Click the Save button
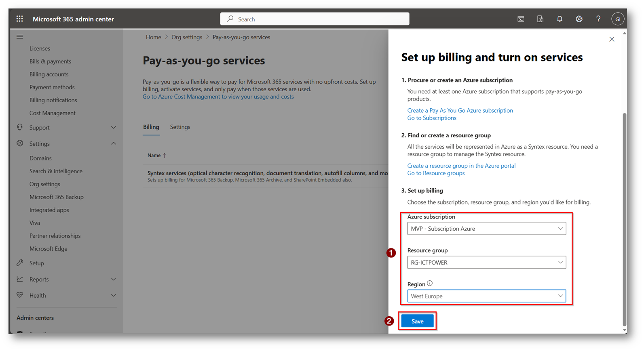This screenshot has height=351, width=644. click(x=417, y=321)
